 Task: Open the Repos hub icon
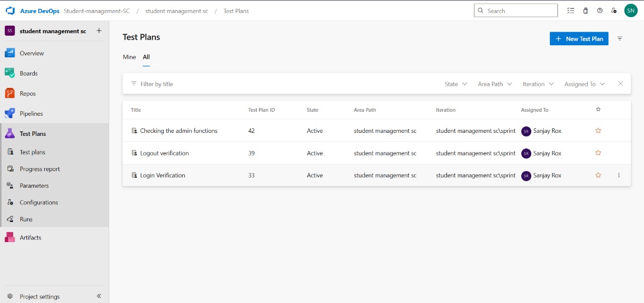point(10,94)
